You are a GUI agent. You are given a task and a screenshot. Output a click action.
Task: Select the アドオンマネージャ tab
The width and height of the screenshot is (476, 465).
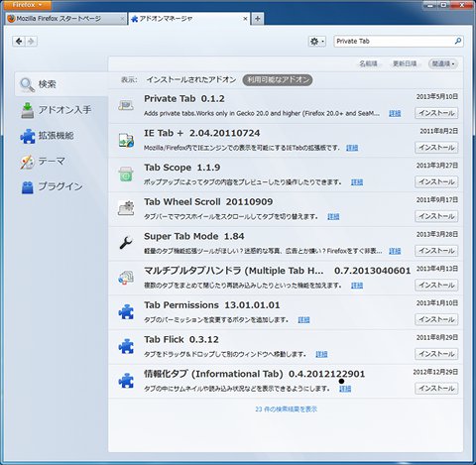[188, 19]
